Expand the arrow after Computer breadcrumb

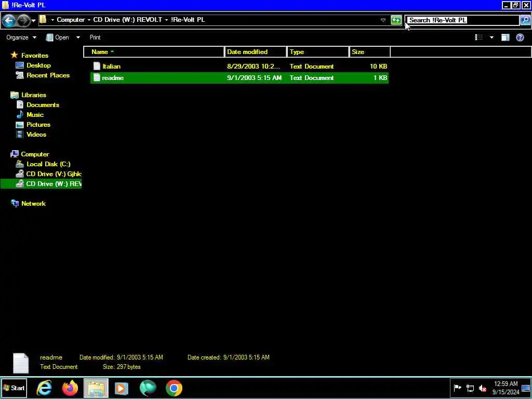click(89, 20)
